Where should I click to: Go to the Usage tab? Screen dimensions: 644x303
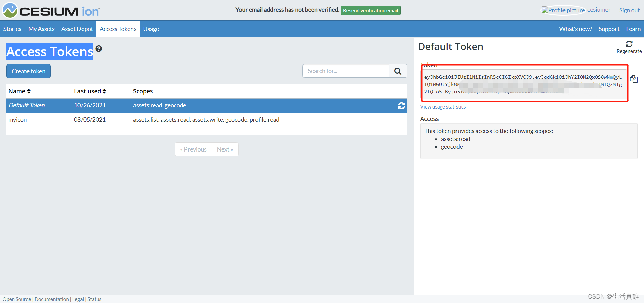[151, 29]
